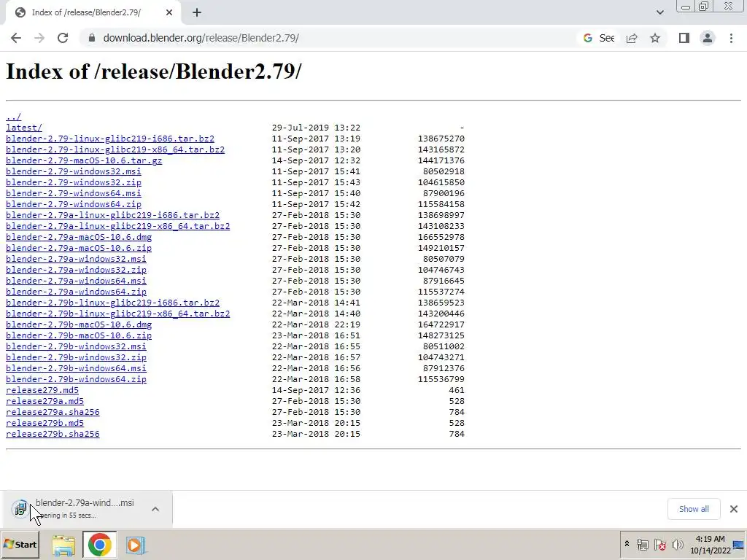Image resolution: width=747 pixels, height=560 pixels.
Task: Download blender-2.79-windows64.msi
Action: (x=74, y=193)
